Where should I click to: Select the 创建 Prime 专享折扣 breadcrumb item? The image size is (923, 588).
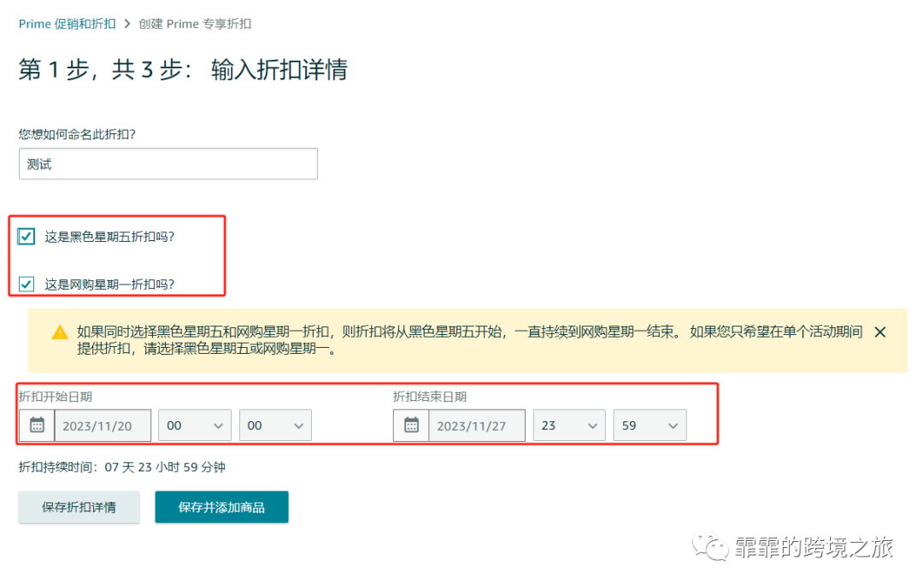click(x=195, y=24)
